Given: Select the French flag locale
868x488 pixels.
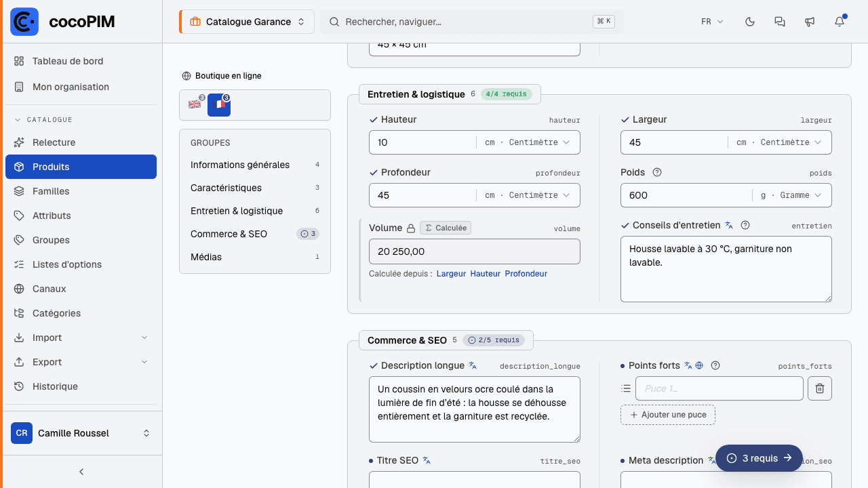Looking at the screenshot, I should (x=219, y=105).
